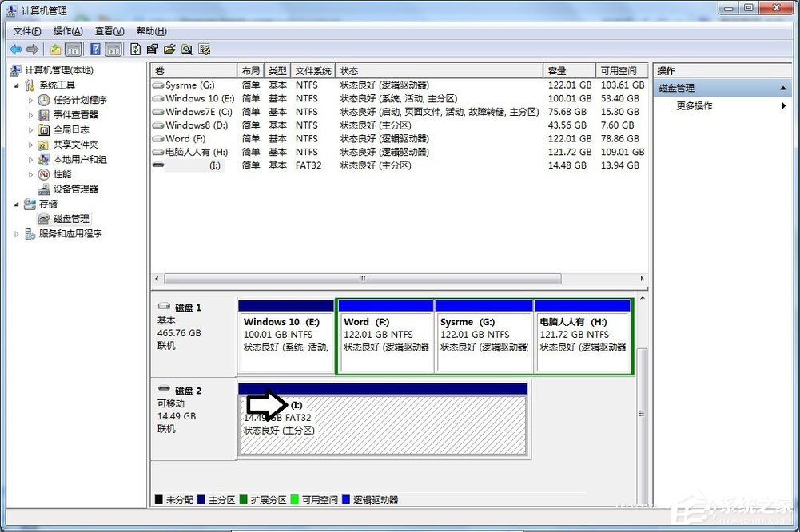Click the magnifier search icon in the toolbar
The width and height of the screenshot is (800, 532).
(x=187, y=49)
